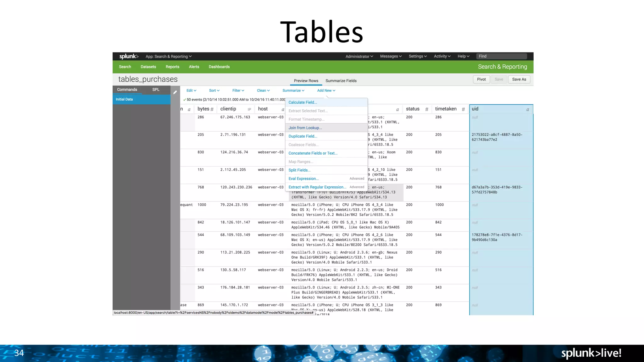Select the Initial Data command

pos(142,99)
